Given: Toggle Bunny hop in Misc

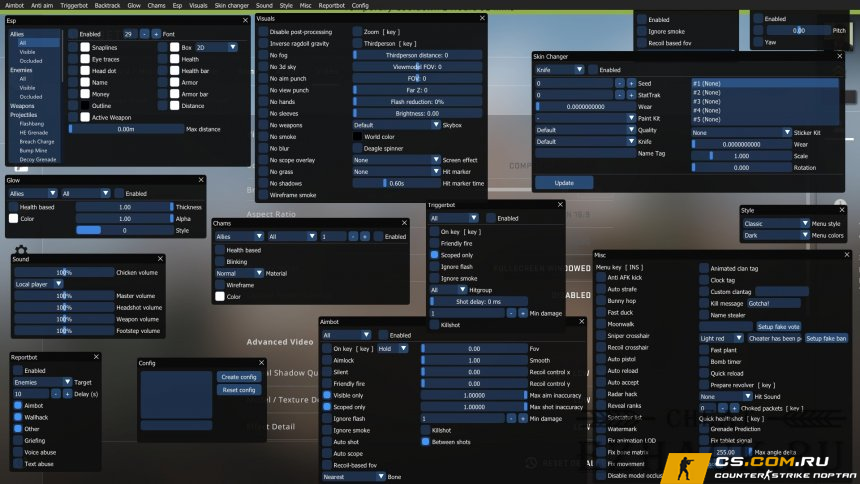Looking at the screenshot, I should coord(601,301).
